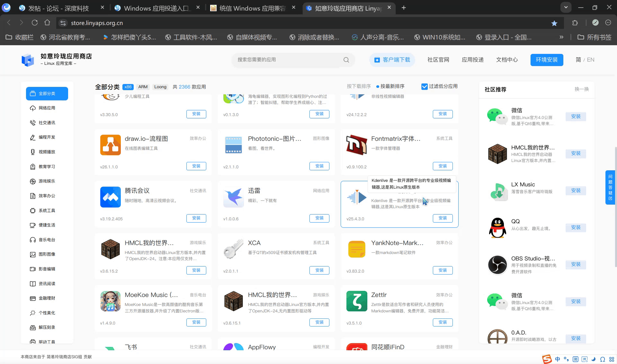Toggle the ARM architecture filter

point(143,87)
